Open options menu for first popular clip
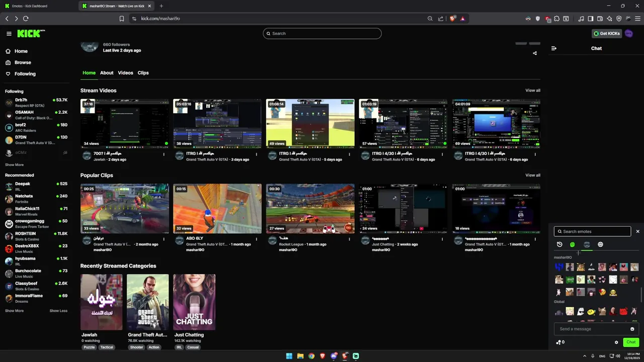The width and height of the screenshot is (644, 362). (164, 239)
